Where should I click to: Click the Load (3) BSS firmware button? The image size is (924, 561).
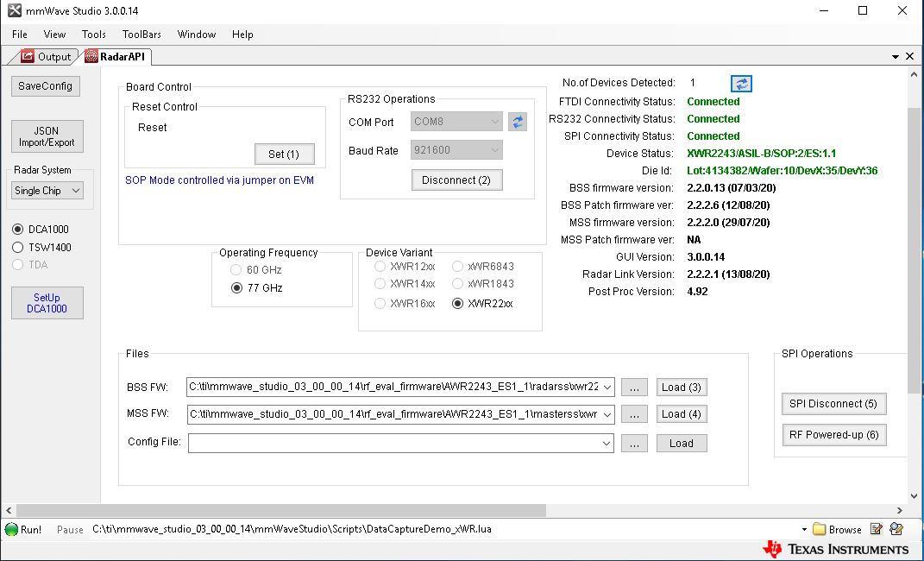click(x=682, y=388)
